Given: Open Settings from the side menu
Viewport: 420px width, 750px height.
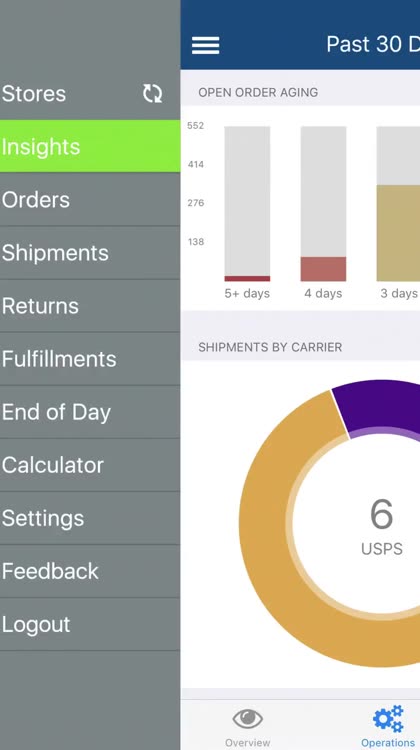Looking at the screenshot, I should pyautogui.click(x=90, y=518).
